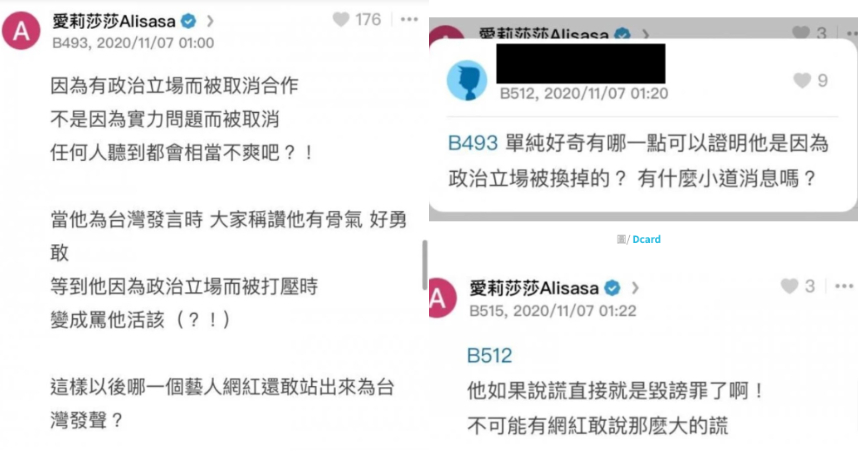Image resolution: width=858 pixels, height=460 pixels.
Task: Like the B493 comment with 176 hearts
Action: point(341,20)
